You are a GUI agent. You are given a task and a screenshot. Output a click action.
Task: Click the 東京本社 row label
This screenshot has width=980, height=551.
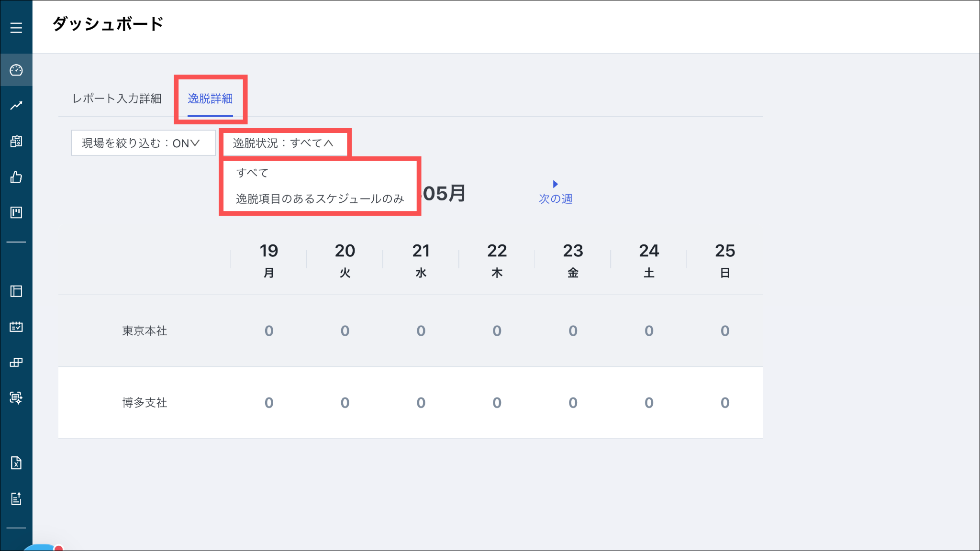pos(145,331)
